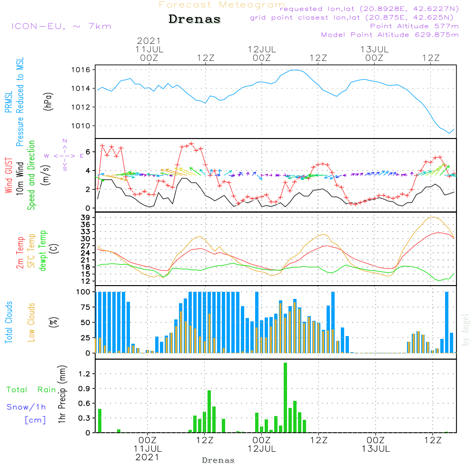Click the 'Point Altitude 577m' text
The width and height of the screenshot is (476, 476).
pos(414,26)
